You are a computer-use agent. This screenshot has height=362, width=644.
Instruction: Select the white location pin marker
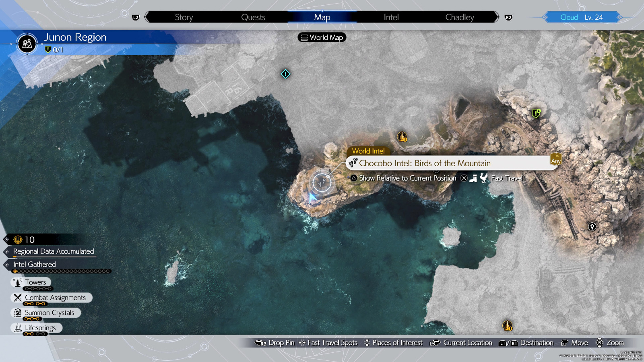point(592,226)
